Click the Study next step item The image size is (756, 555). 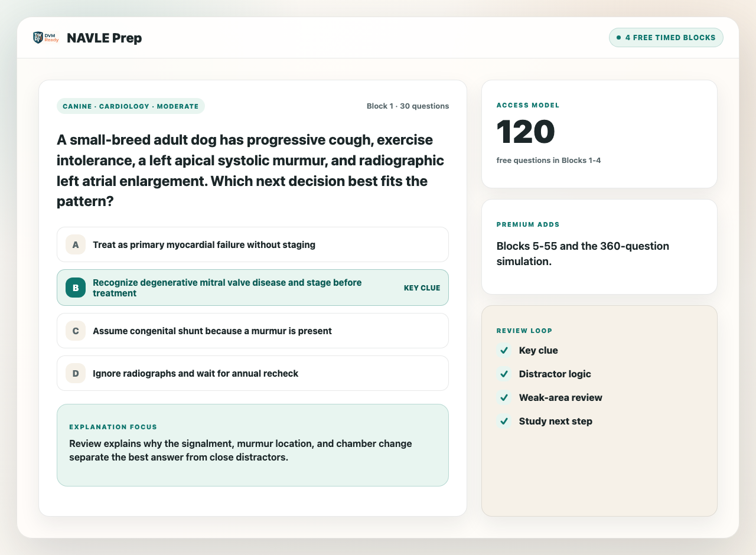point(555,421)
